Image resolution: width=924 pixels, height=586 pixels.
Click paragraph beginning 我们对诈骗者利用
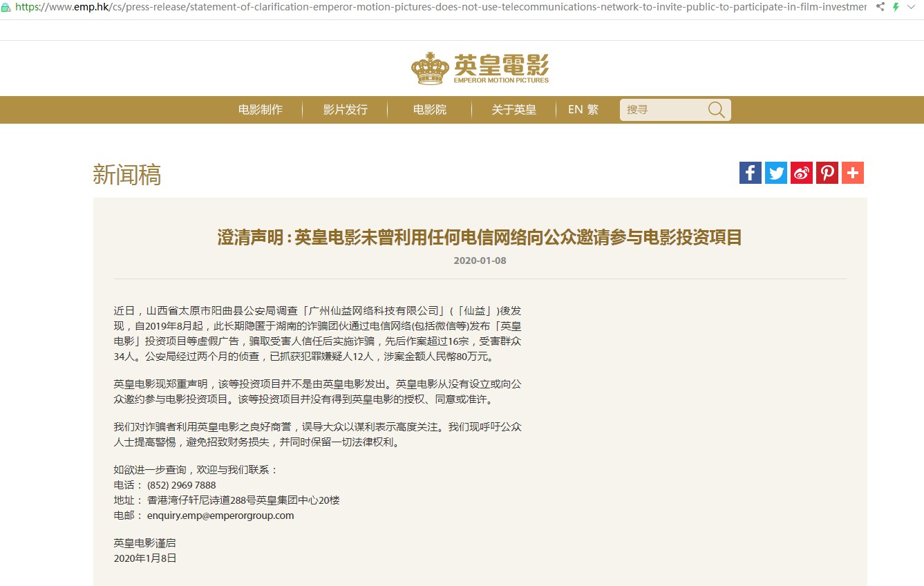pos(318,435)
